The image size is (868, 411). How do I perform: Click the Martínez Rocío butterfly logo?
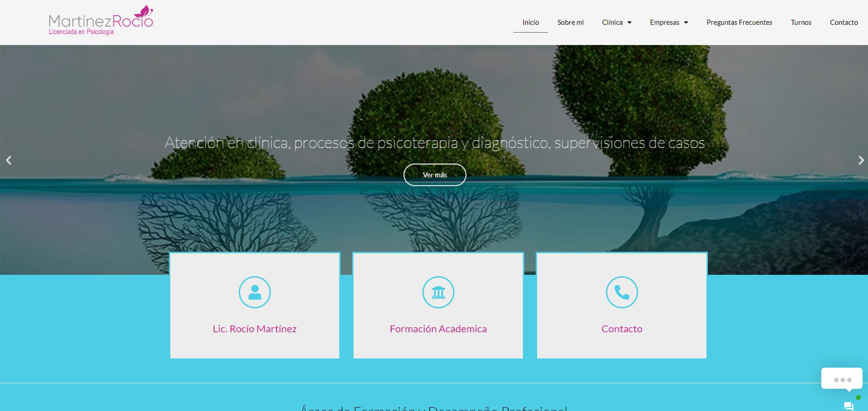coord(101,21)
